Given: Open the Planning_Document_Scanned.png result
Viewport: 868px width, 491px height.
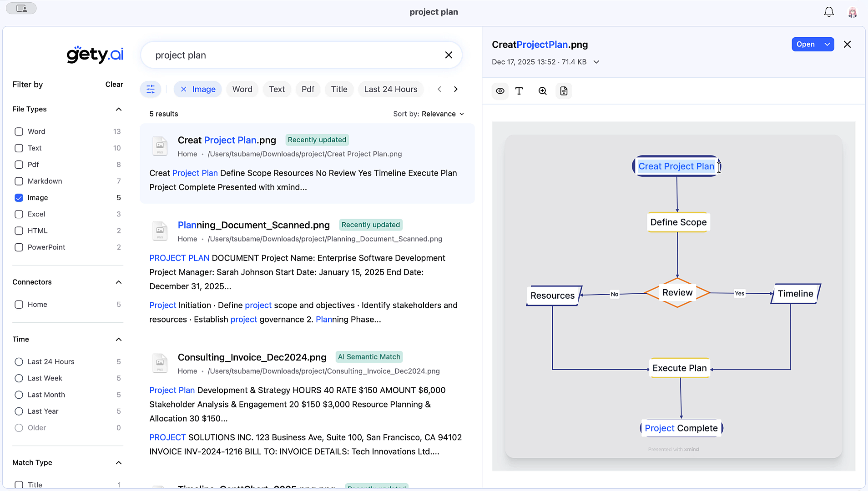Looking at the screenshot, I should [253, 225].
